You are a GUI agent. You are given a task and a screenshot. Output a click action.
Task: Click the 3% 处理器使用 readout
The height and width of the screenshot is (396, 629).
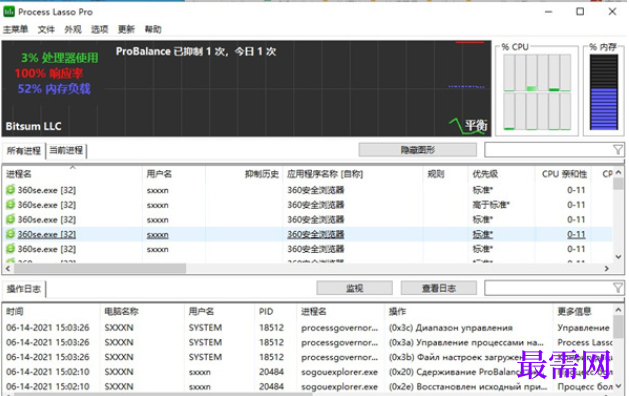coord(59,58)
